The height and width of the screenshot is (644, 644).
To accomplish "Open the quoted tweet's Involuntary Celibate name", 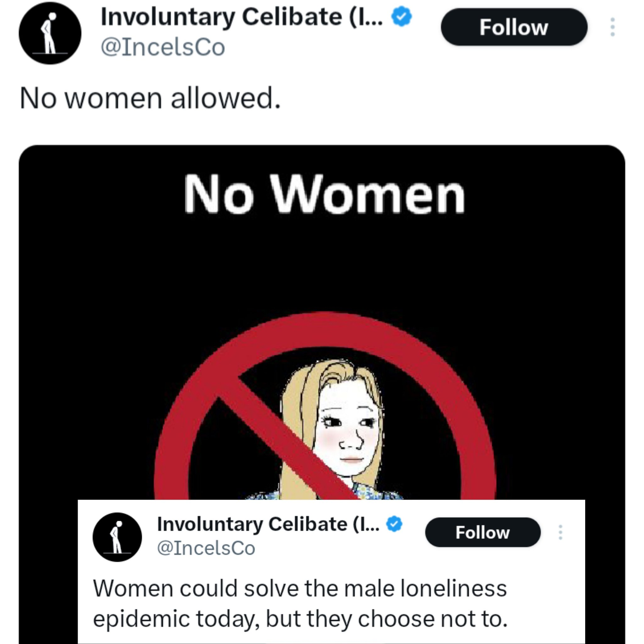I will pyautogui.click(x=268, y=524).
